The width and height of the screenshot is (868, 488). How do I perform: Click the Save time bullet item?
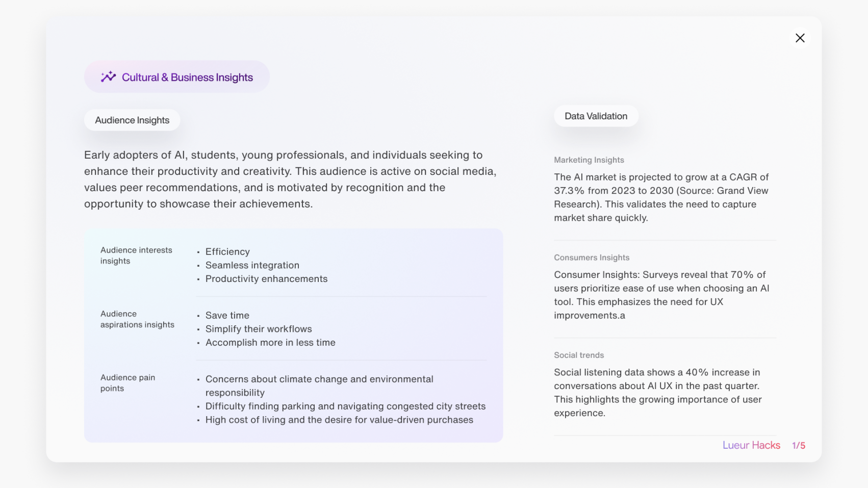pyautogui.click(x=227, y=316)
